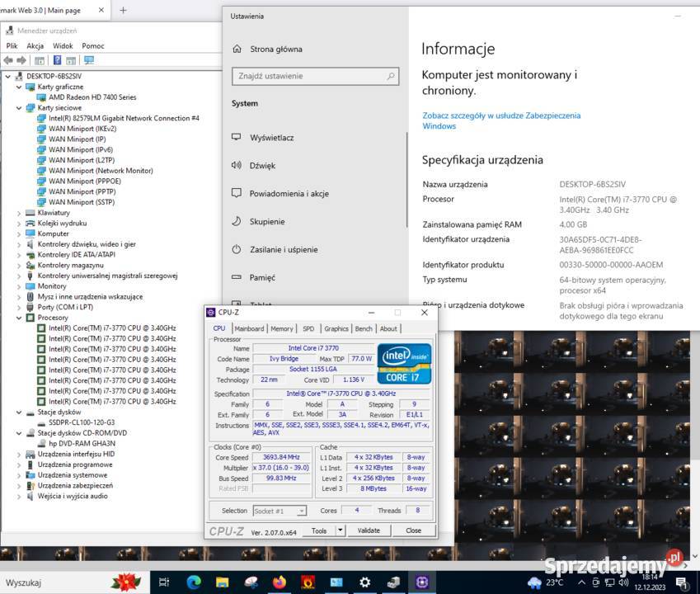The image size is (700, 594).
Task: Click the Wyszukaj taskbar search box
Action: coord(75,582)
